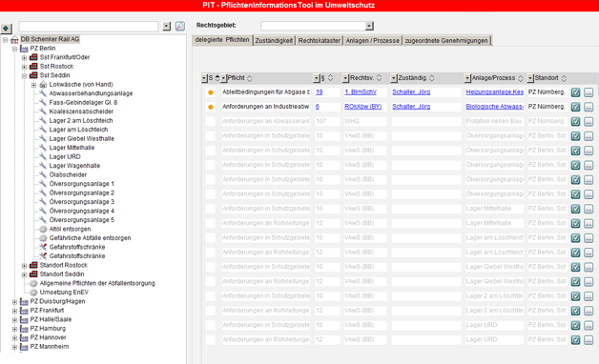Open the Rechtsv. column filter dropdown

point(345,78)
